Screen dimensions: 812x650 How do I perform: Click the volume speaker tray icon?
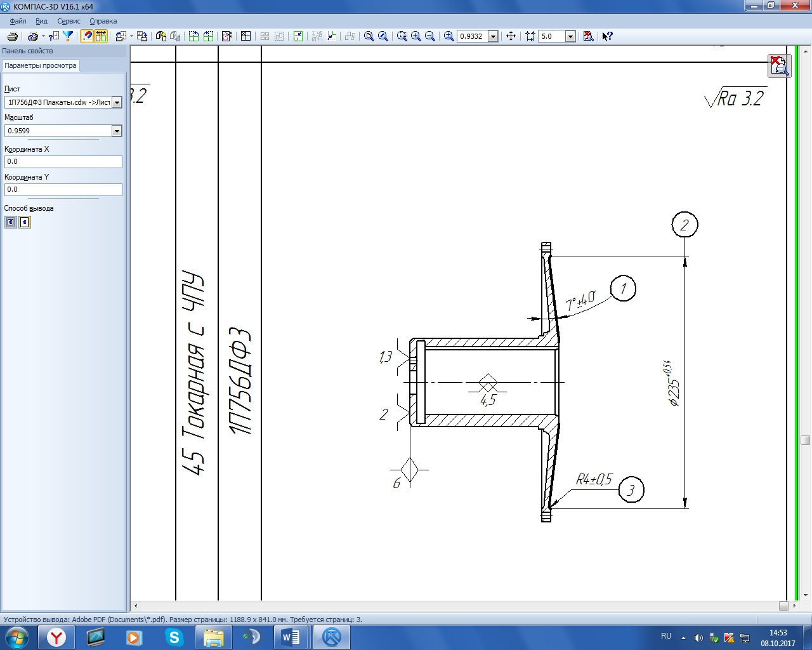(x=698, y=637)
